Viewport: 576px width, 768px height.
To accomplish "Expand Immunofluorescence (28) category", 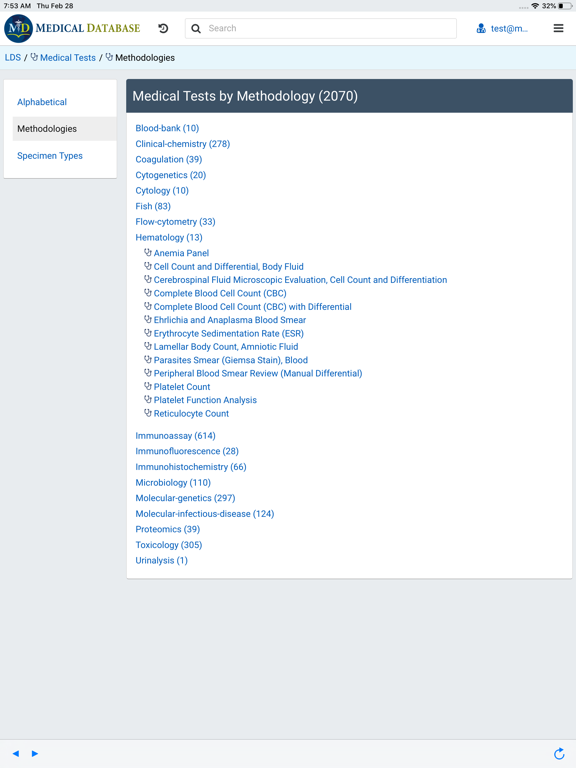I will (x=187, y=451).
